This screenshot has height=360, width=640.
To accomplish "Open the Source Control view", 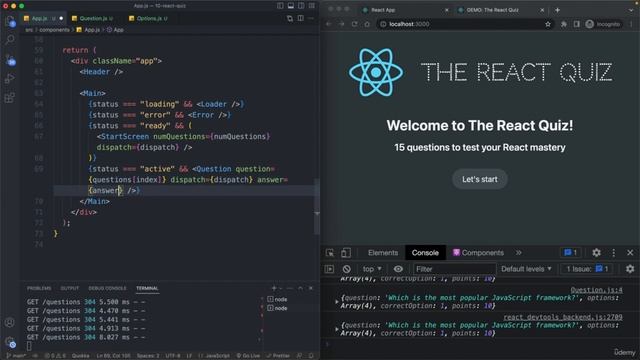I will pos(10,60).
